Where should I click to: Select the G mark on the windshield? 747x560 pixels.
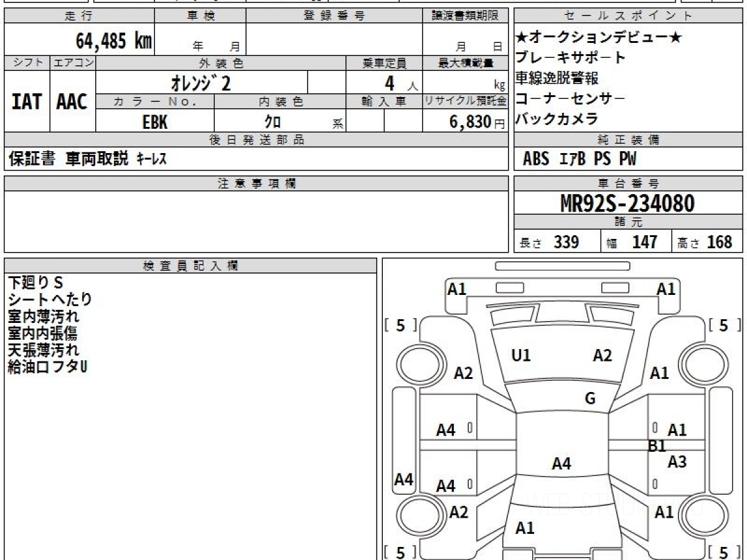(x=590, y=399)
